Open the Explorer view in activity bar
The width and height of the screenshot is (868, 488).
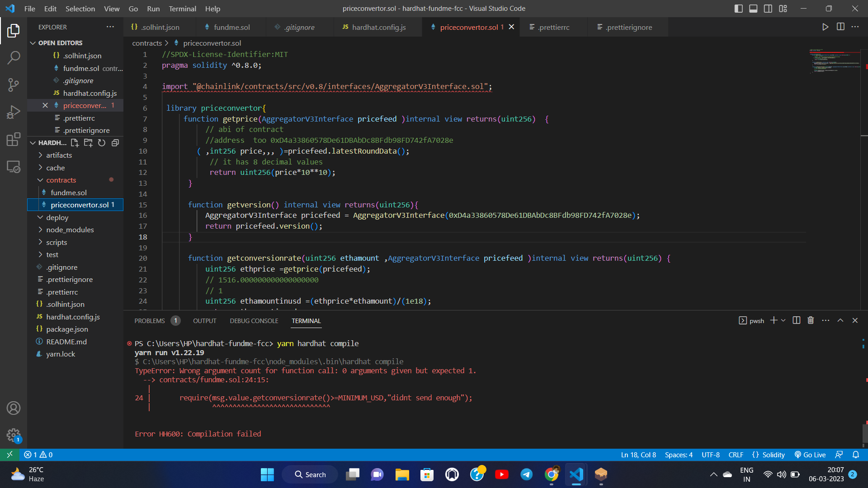click(14, 31)
